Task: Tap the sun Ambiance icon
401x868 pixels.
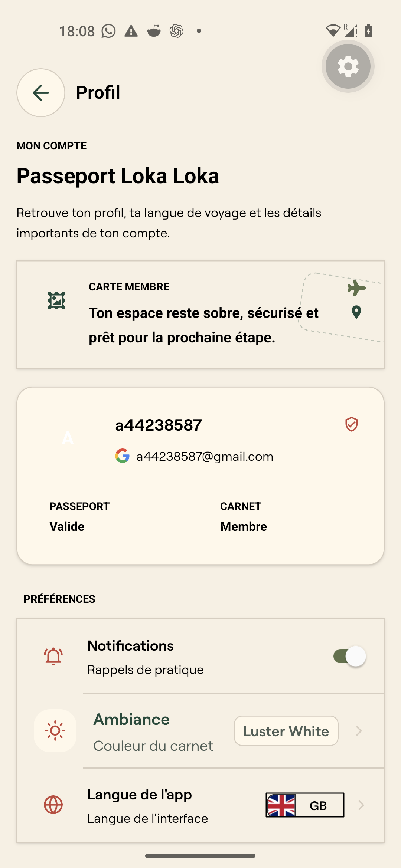Action: (x=55, y=731)
